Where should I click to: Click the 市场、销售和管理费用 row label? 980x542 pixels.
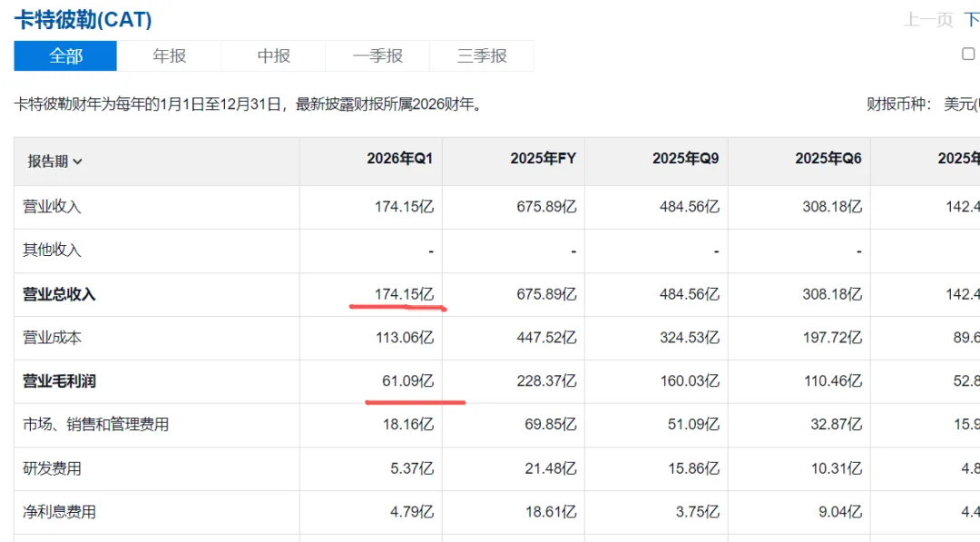[x=95, y=425]
